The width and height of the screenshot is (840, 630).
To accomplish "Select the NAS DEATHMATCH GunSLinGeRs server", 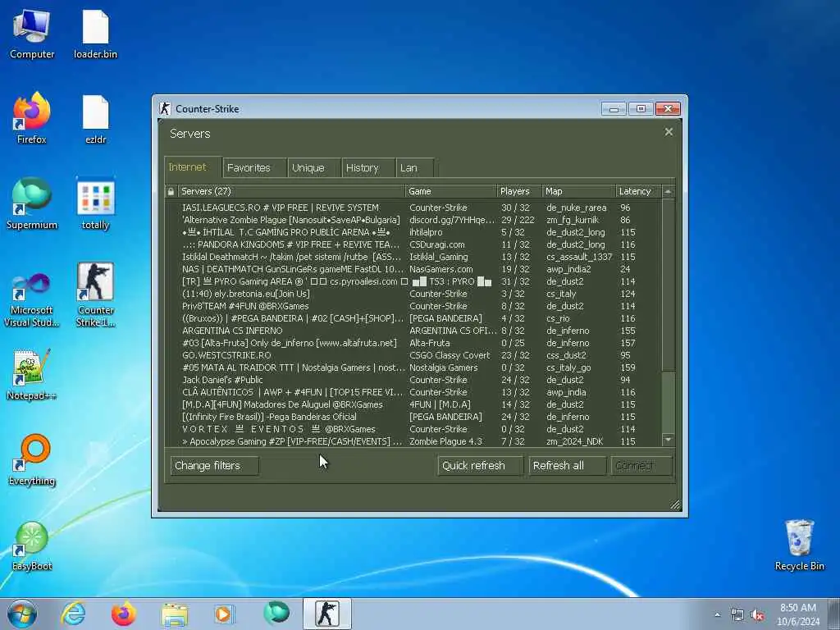I will point(413,269).
